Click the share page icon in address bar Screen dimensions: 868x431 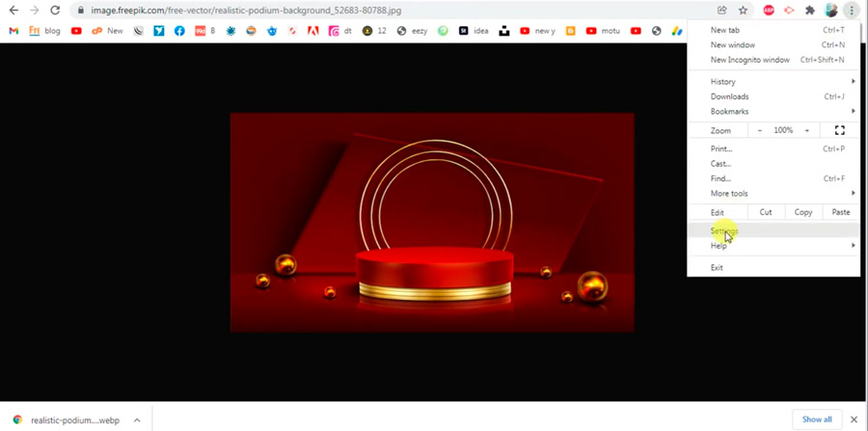pyautogui.click(x=721, y=11)
